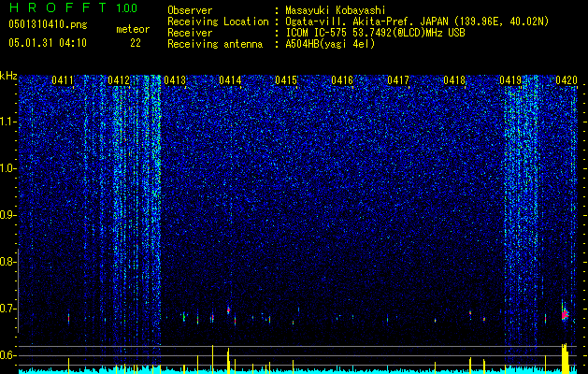Click the meteor count value 22
588x374 pixels.
(x=136, y=43)
